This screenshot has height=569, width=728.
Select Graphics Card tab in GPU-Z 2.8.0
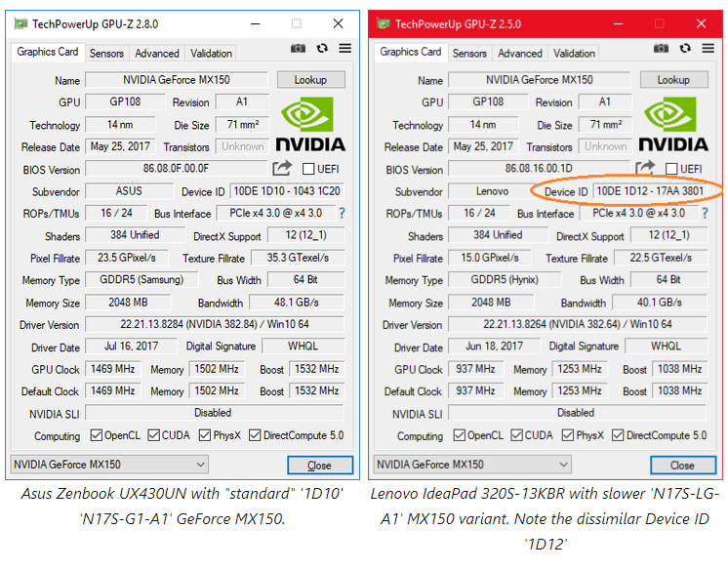pos(48,52)
